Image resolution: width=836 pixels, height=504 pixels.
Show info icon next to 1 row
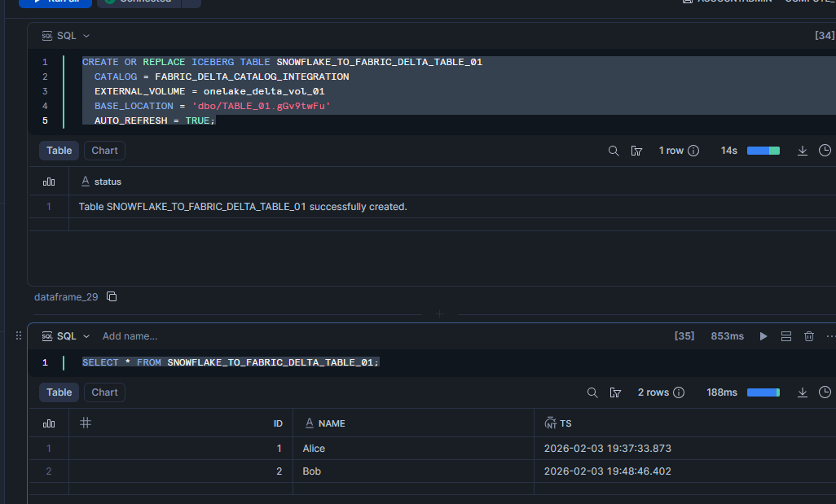tap(693, 151)
